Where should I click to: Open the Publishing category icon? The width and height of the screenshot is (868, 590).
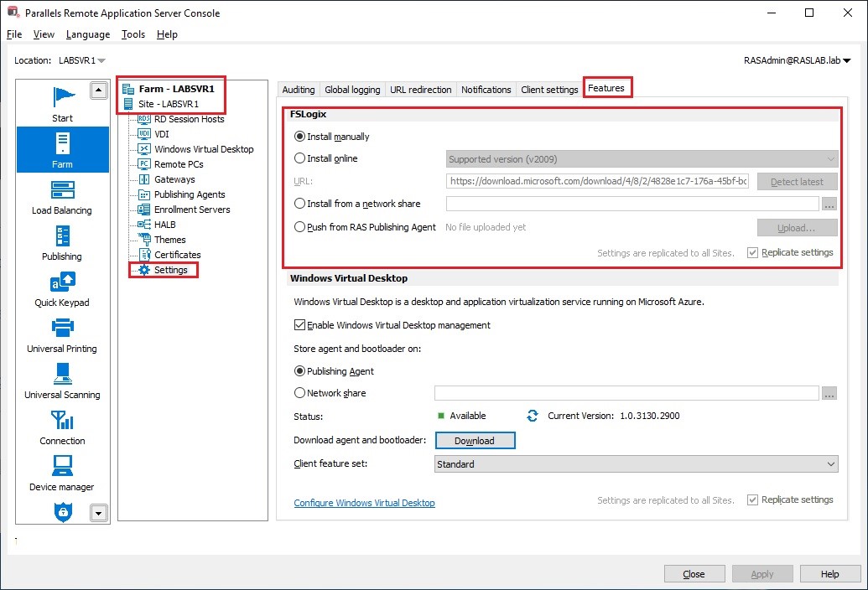63,235
